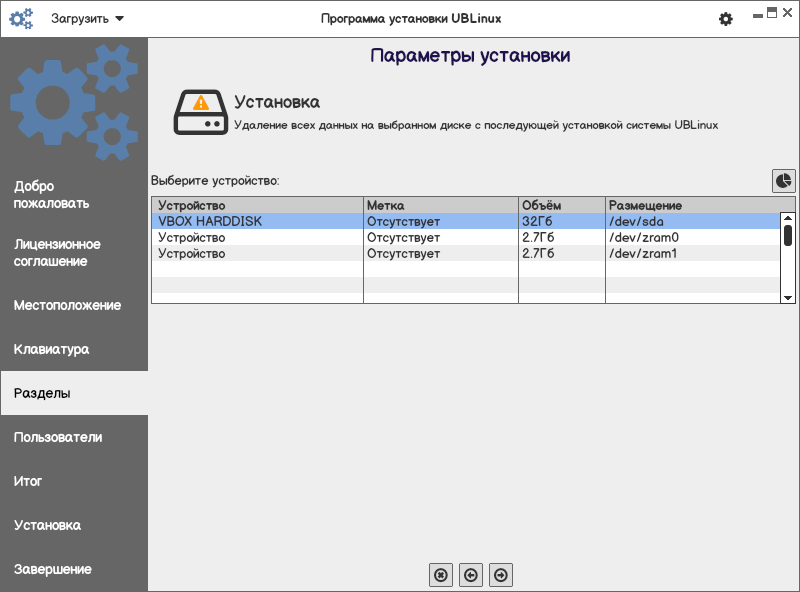Maximize the installer window

click(x=771, y=14)
